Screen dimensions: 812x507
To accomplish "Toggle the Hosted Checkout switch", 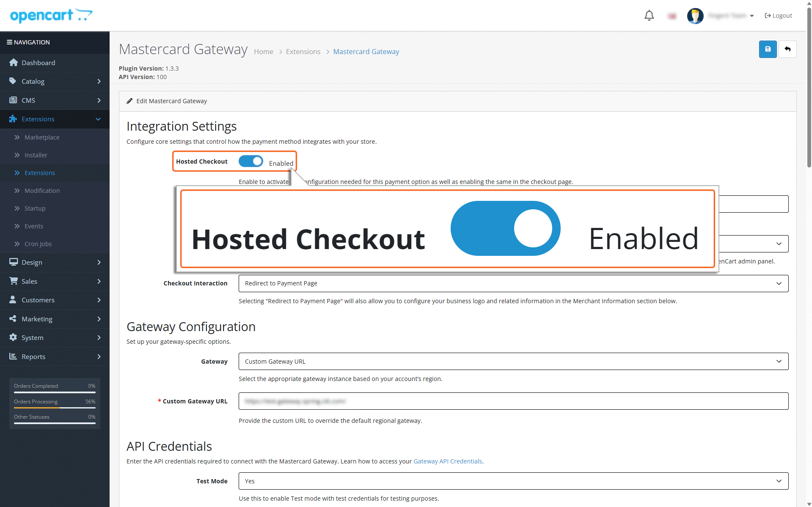I will coord(250,161).
